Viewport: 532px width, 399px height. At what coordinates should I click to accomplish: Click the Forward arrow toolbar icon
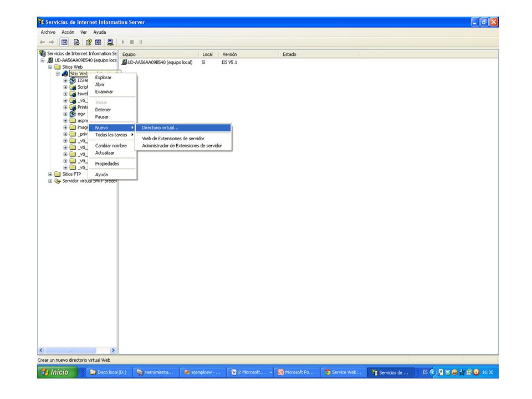(52, 42)
